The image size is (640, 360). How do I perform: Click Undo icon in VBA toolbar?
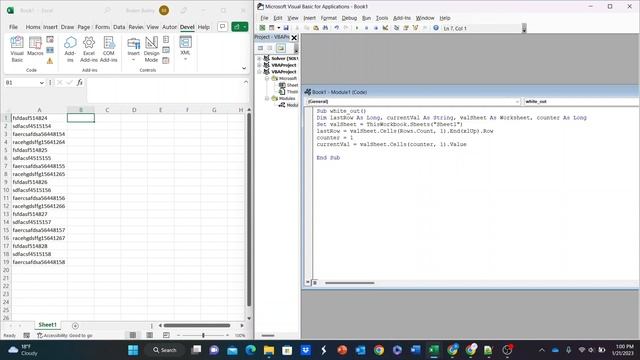(x=336, y=28)
